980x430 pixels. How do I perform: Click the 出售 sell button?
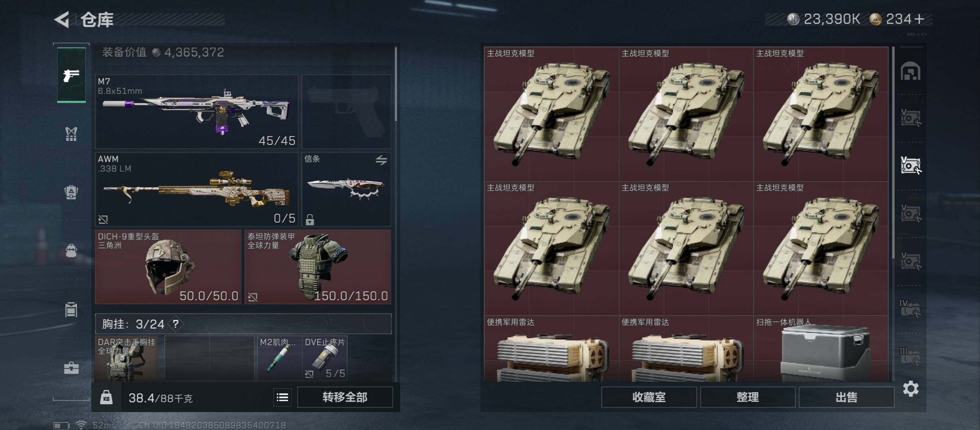tap(847, 397)
